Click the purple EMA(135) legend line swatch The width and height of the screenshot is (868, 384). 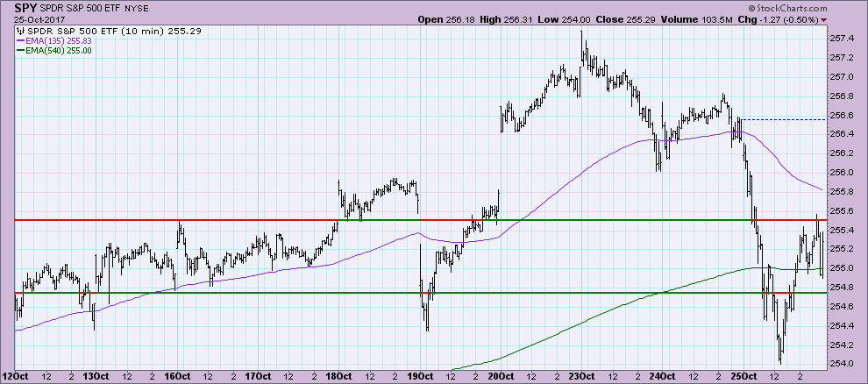point(19,41)
